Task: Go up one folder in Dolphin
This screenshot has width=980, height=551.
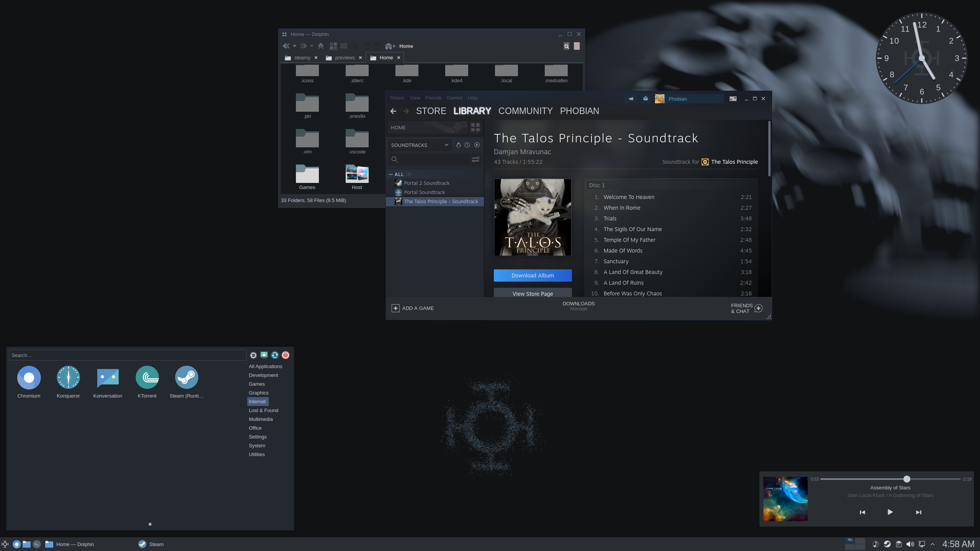Action: point(321,46)
